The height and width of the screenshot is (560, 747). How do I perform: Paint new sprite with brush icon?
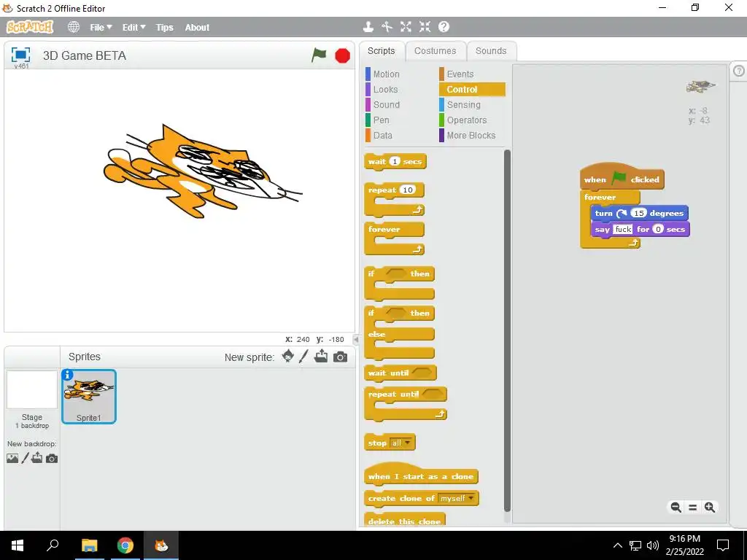pos(303,356)
